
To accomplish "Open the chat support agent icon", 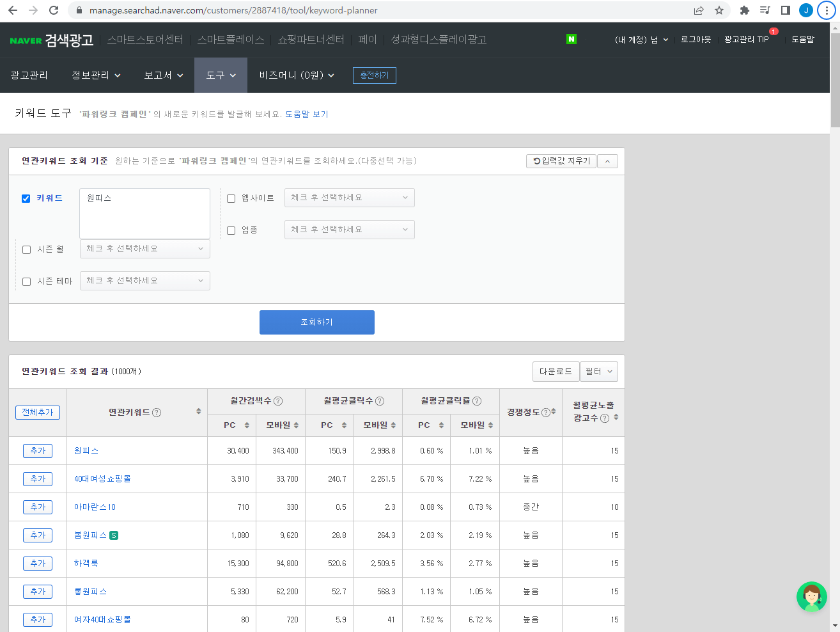I will click(x=812, y=597).
